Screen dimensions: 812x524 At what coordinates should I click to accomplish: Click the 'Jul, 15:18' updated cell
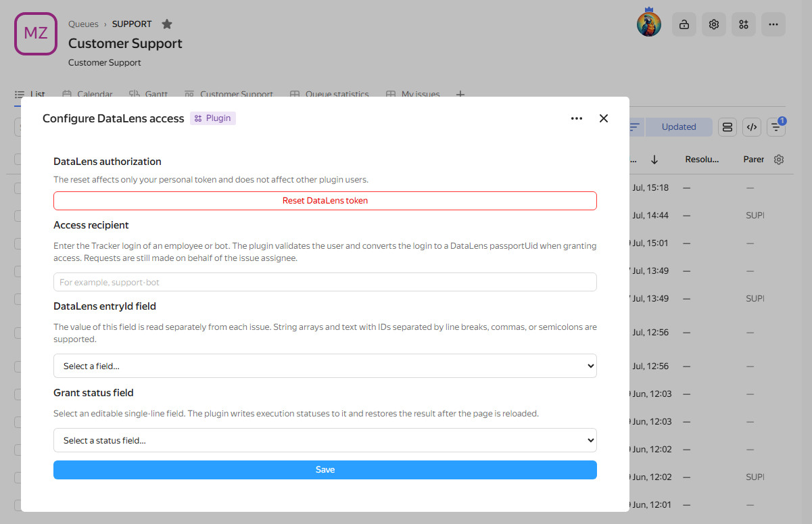649,187
